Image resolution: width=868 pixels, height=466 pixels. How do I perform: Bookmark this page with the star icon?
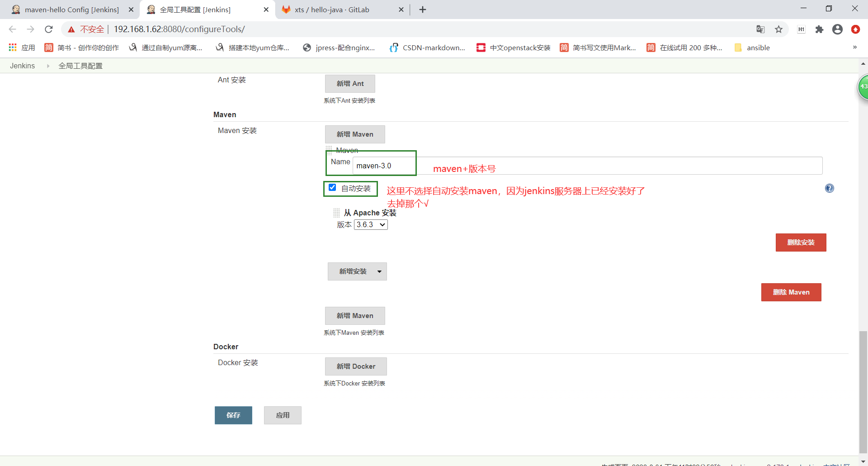pyautogui.click(x=778, y=29)
